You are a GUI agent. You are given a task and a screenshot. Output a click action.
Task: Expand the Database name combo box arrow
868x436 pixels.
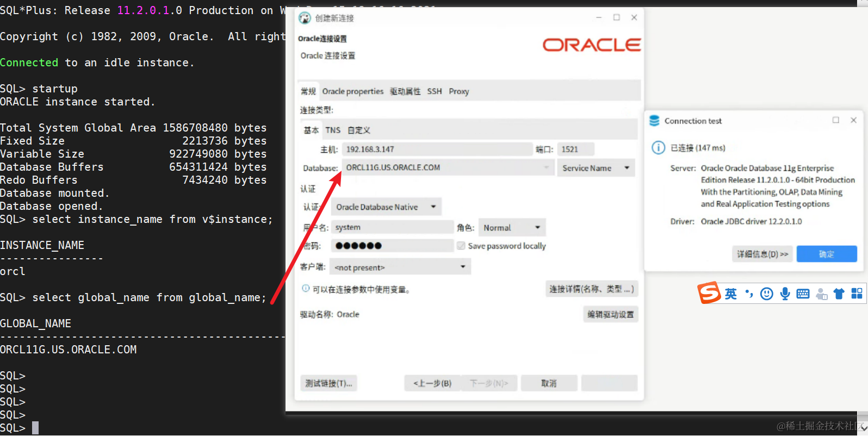547,167
